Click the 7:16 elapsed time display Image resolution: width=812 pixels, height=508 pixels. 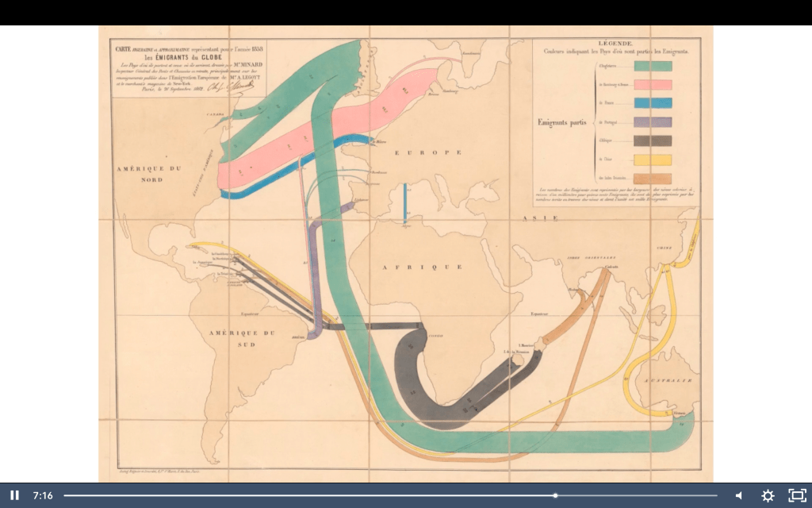coord(43,495)
